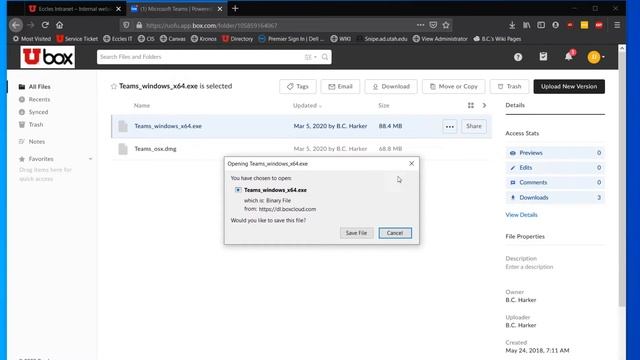Click Save File in dialog
This screenshot has width=640, height=360.
pos(356,233)
